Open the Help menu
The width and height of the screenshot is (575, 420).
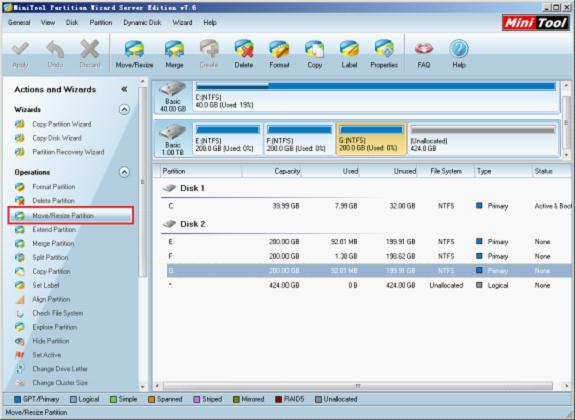(x=210, y=22)
